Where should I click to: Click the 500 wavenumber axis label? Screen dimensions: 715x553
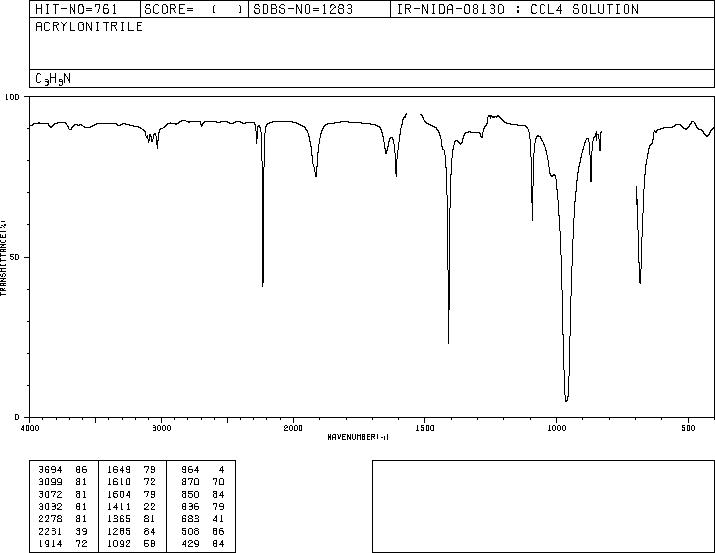[x=688, y=428]
